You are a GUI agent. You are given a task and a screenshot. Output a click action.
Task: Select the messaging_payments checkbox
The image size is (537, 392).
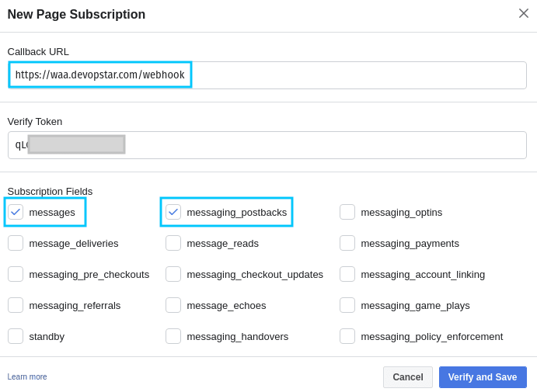tap(347, 243)
